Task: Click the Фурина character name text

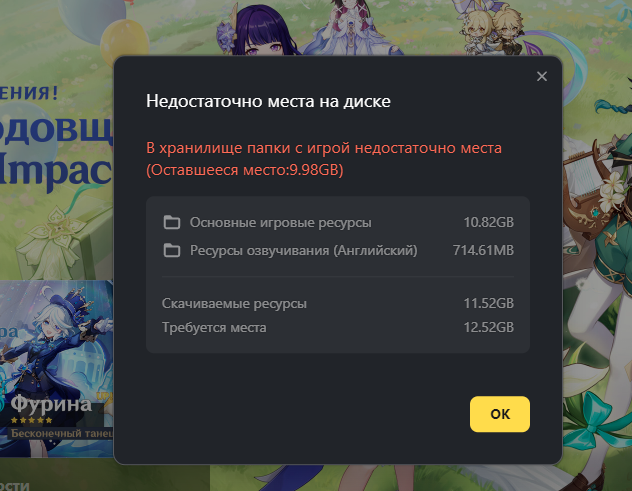Action: click(x=51, y=404)
